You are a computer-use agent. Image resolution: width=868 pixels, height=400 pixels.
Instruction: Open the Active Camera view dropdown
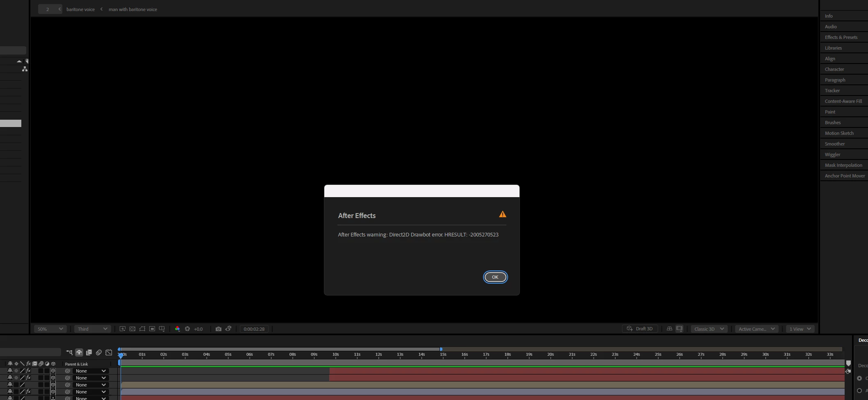[x=756, y=329]
